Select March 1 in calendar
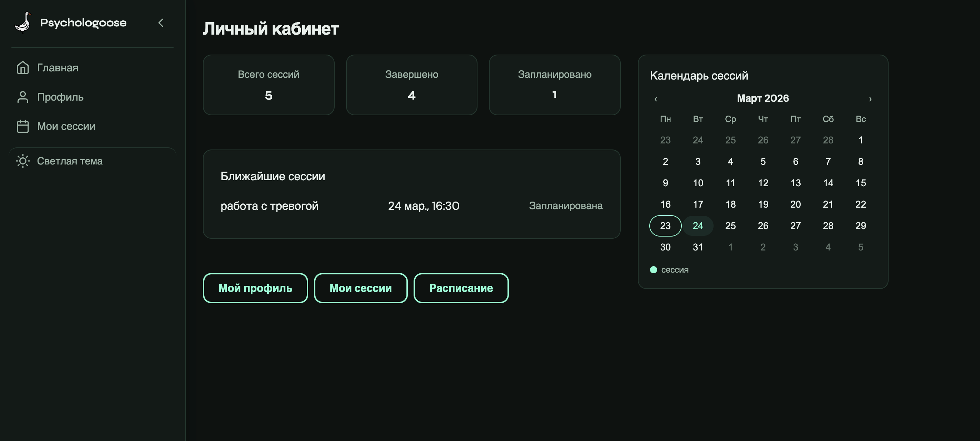 [x=861, y=140]
